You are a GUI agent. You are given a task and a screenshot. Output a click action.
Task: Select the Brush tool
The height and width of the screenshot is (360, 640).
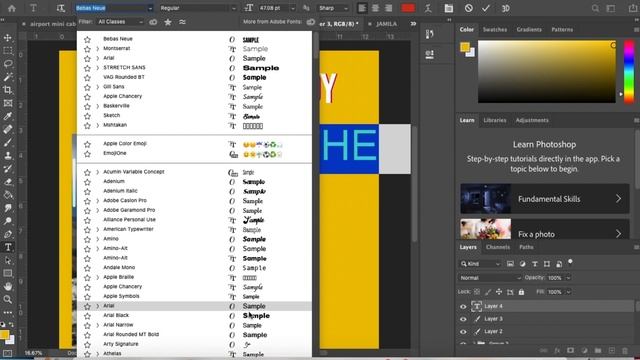pos(8,142)
